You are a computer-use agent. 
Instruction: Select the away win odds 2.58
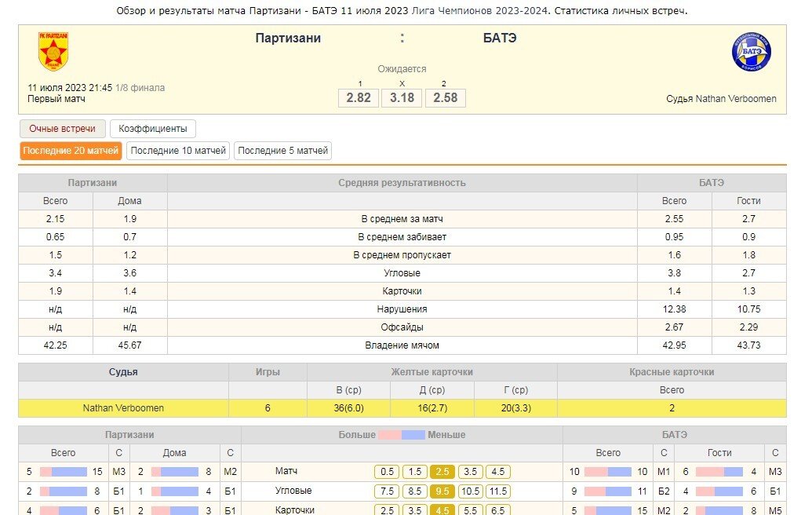click(x=445, y=98)
